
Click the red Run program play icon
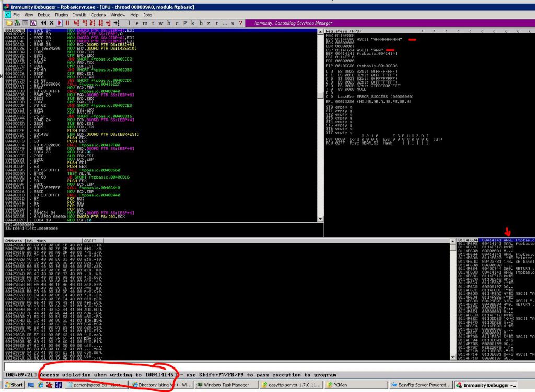coord(60,23)
